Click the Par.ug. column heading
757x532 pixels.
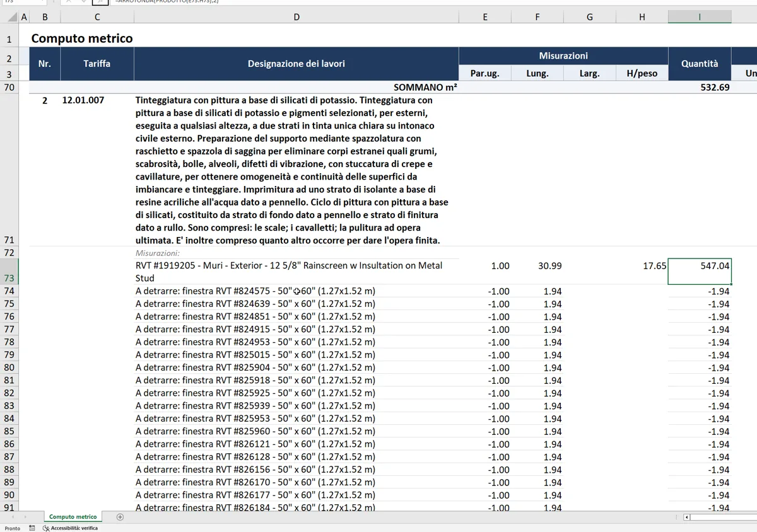click(x=485, y=73)
